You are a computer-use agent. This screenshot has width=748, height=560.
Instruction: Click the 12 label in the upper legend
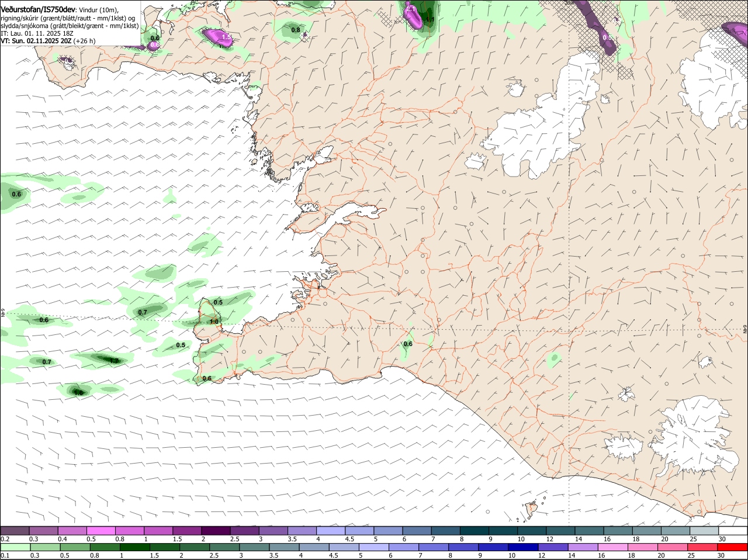pyautogui.click(x=549, y=539)
